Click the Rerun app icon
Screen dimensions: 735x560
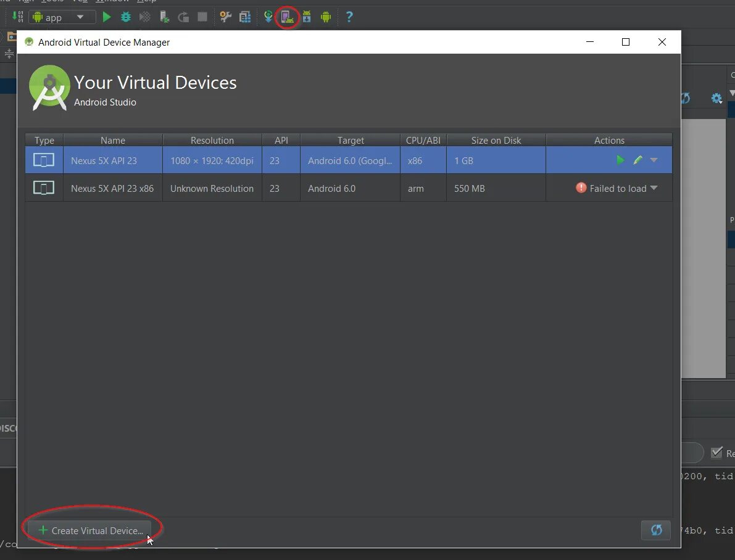tap(183, 17)
